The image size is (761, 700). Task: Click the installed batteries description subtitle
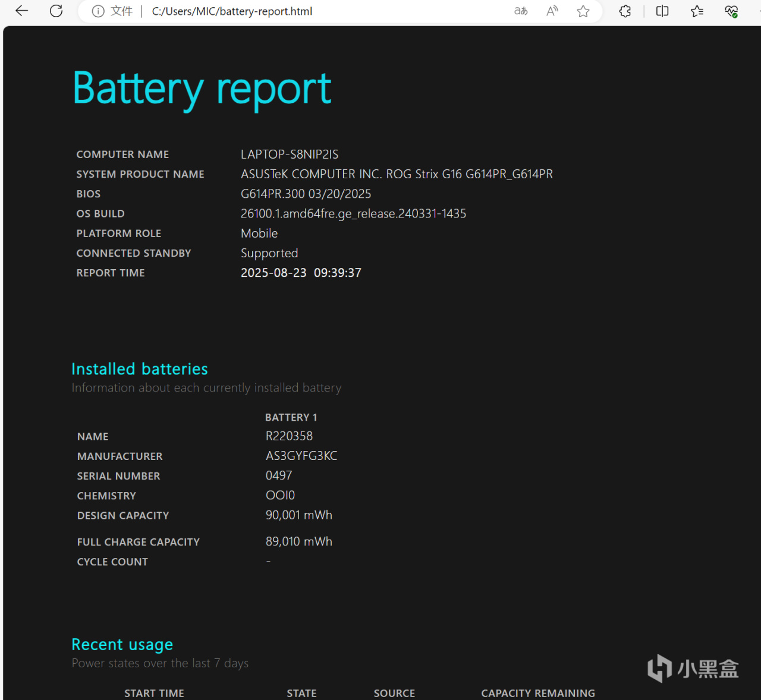pyautogui.click(x=206, y=388)
